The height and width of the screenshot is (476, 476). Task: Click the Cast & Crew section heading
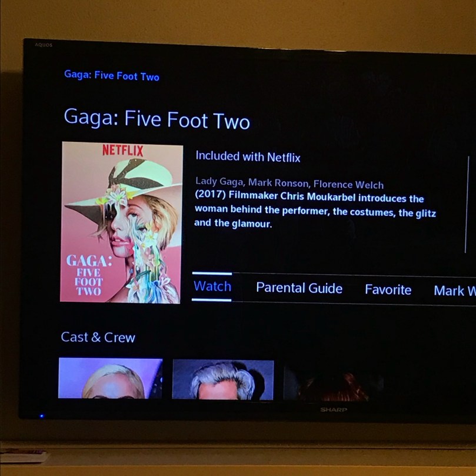98,337
